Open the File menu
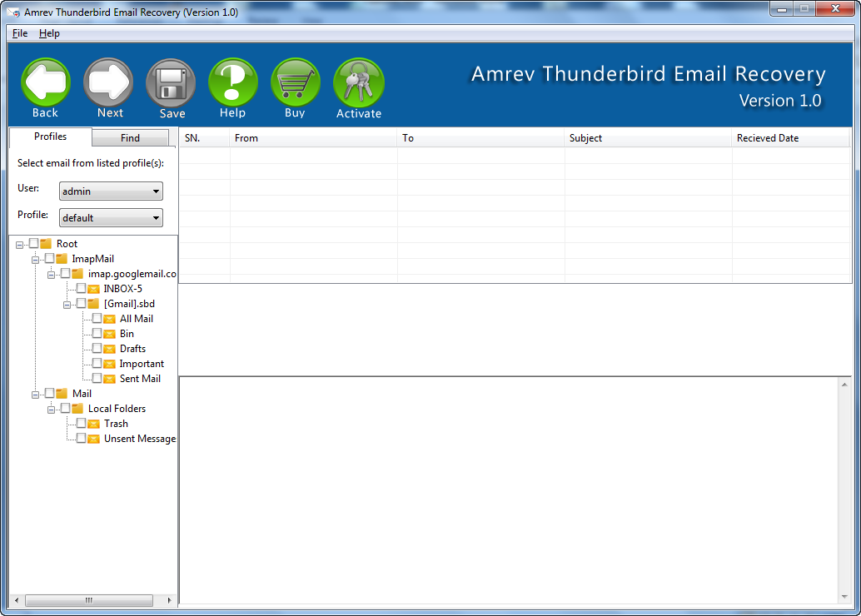This screenshot has width=861, height=616. point(20,33)
